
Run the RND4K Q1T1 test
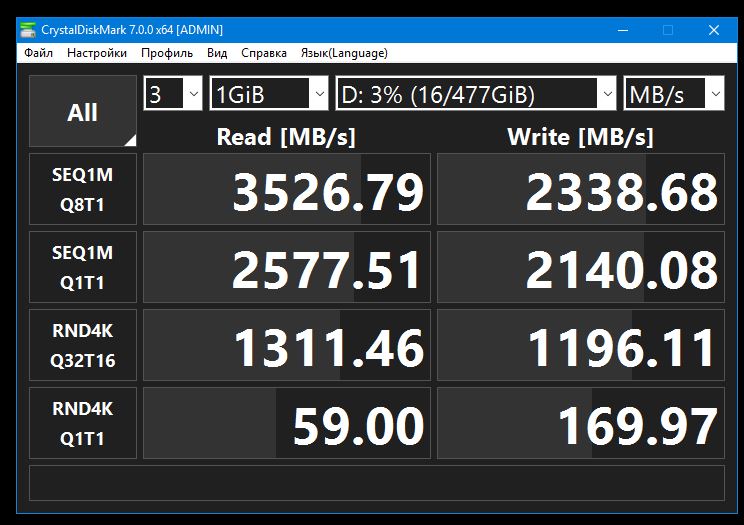(83, 422)
